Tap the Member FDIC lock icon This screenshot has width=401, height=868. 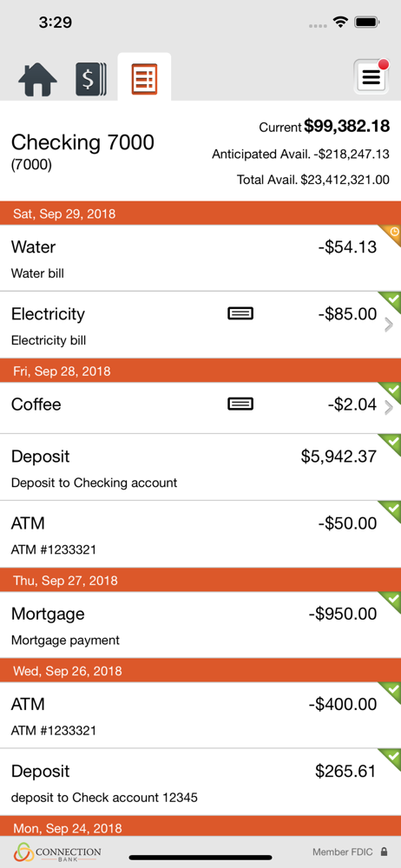pos(384,852)
